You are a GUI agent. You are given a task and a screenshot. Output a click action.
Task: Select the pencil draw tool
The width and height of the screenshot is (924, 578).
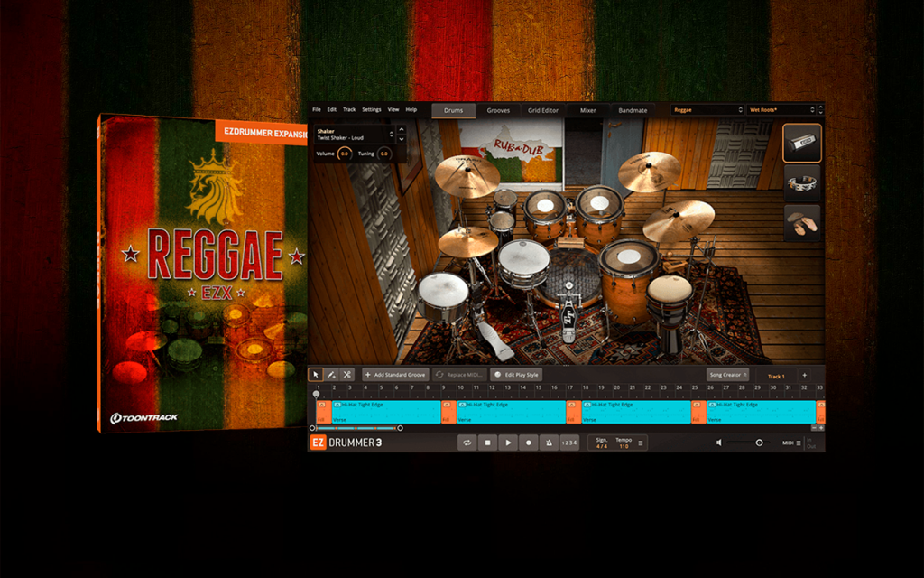tap(332, 375)
